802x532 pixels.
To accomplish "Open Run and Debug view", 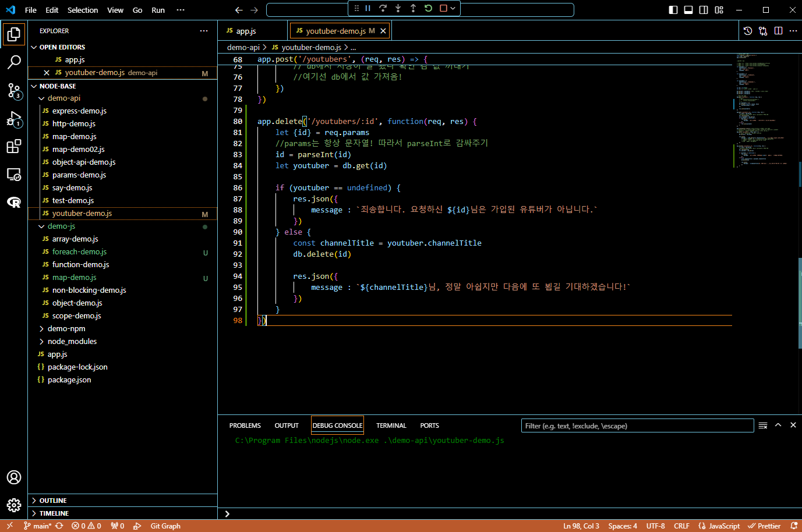I will click(14, 119).
